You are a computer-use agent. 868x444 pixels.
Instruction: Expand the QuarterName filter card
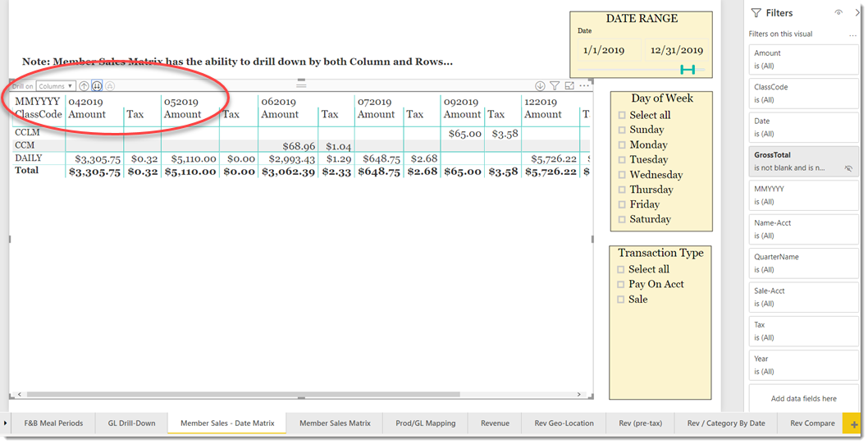[803, 263]
